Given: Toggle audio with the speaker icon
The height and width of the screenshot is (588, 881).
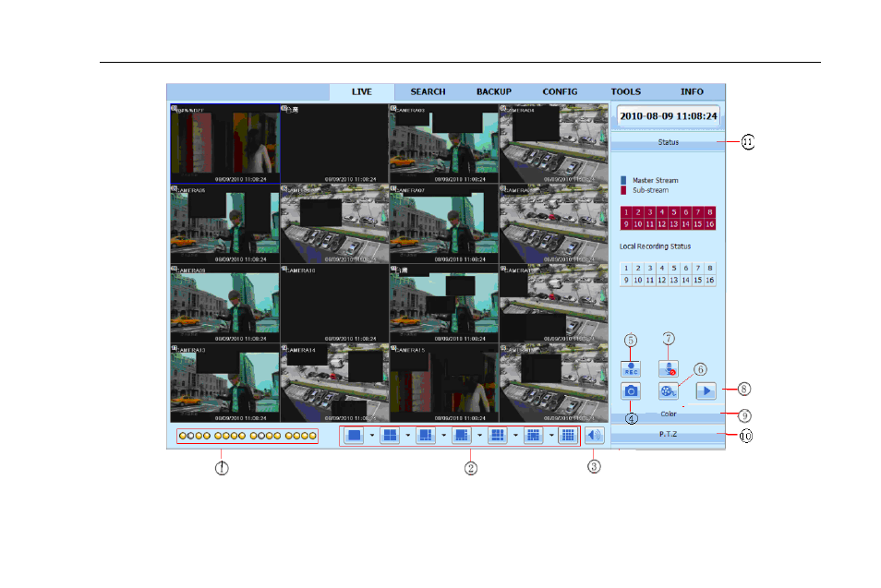Looking at the screenshot, I should 595,436.
